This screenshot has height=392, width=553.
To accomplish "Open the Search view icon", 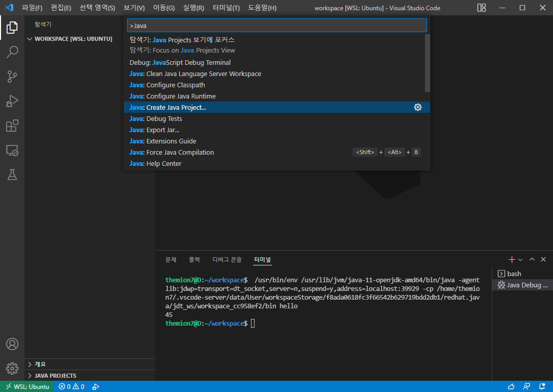I will click(12, 52).
